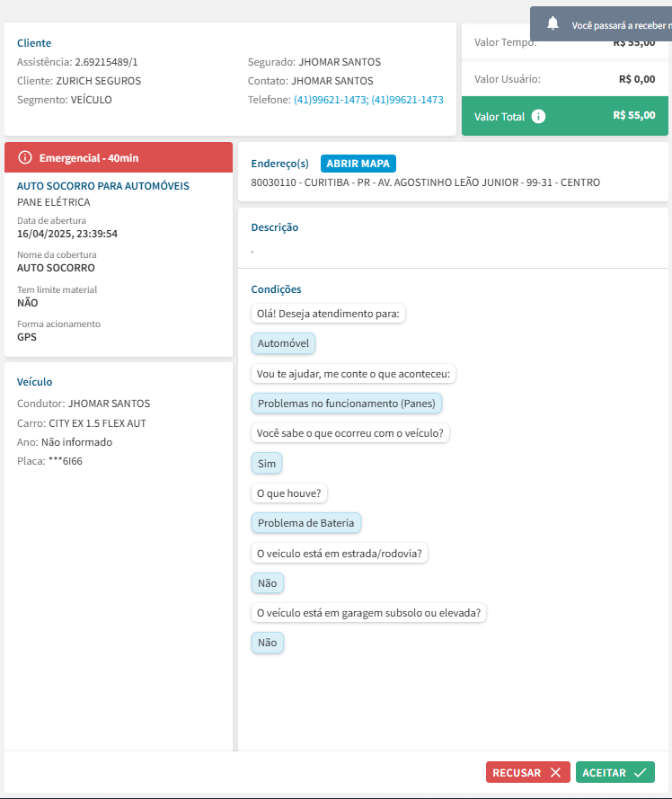Viewport: 672px width, 799px height.
Task: Click opening date 16/04/2025, 23:39:54
Action: click(x=67, y=234)
